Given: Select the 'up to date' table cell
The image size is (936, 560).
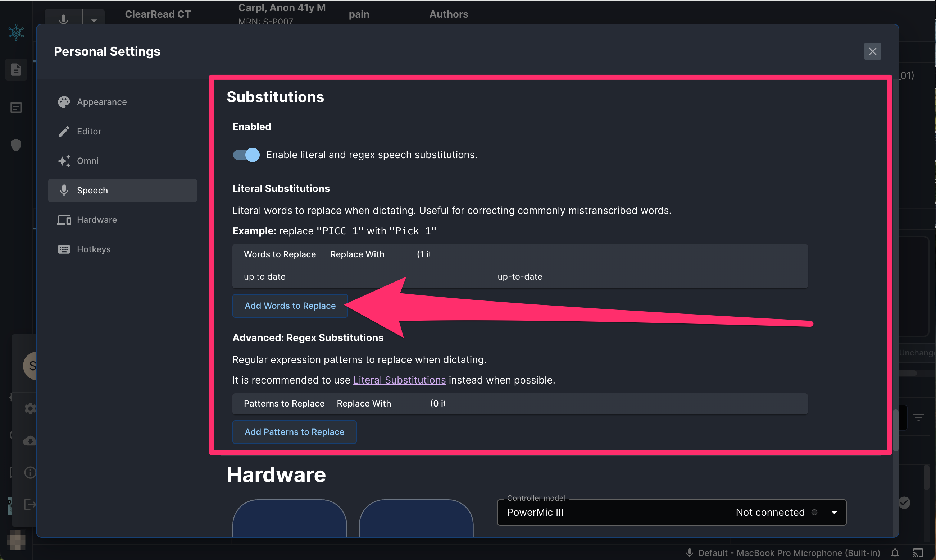Looking at the screenshot, I should pyautogui.click(x=265, y=277).
